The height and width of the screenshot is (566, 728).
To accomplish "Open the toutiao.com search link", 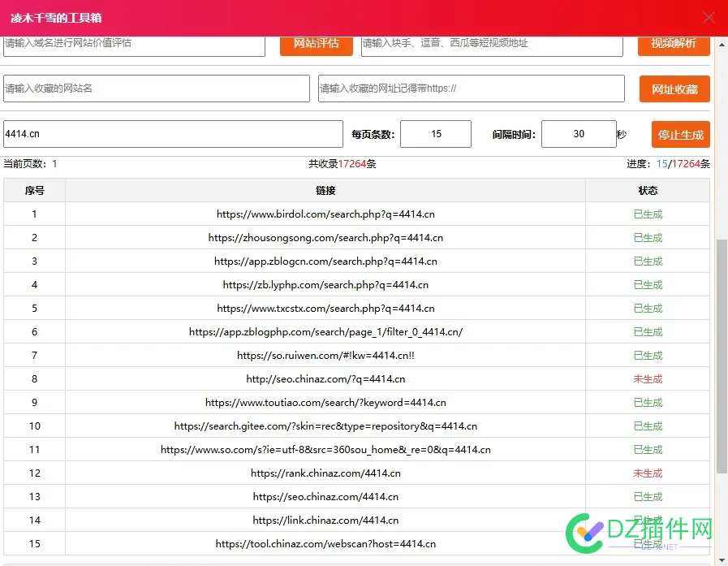I will click(x=325, y=403).
